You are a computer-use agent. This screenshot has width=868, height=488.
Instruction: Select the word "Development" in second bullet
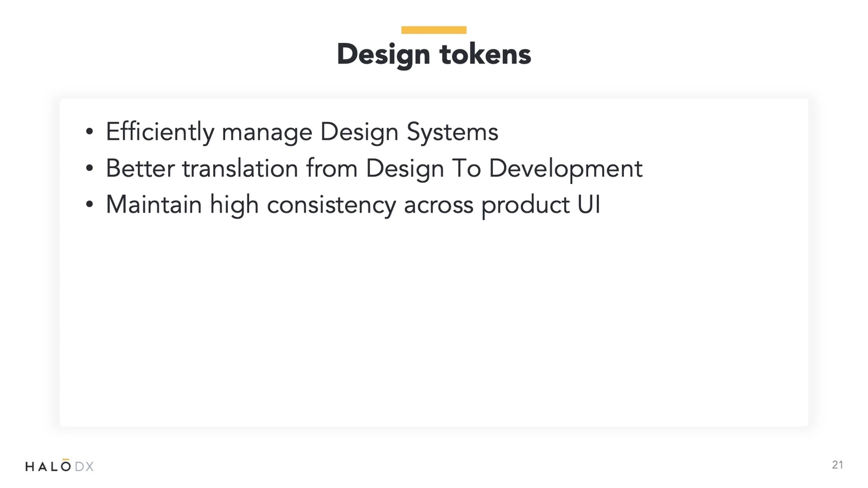point(565,169)
